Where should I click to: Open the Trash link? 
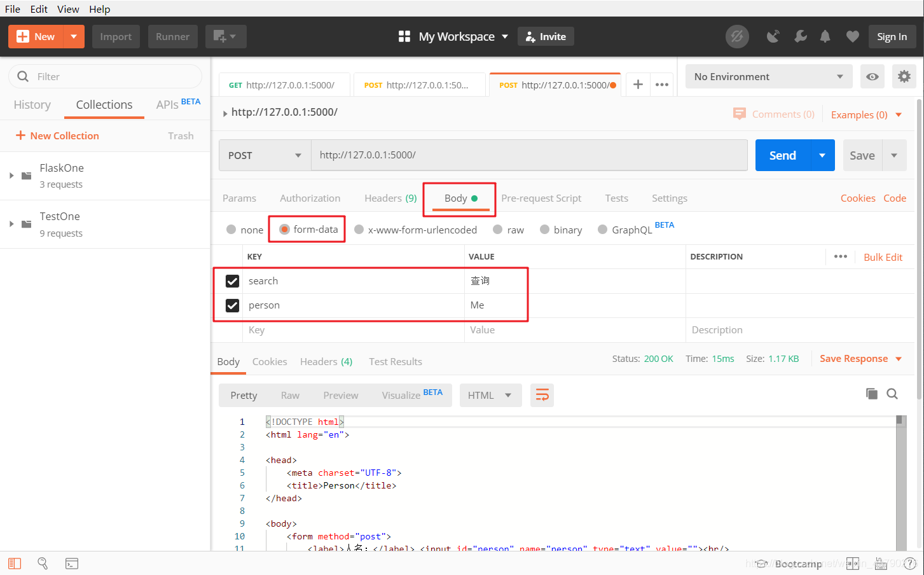[181, 135]
